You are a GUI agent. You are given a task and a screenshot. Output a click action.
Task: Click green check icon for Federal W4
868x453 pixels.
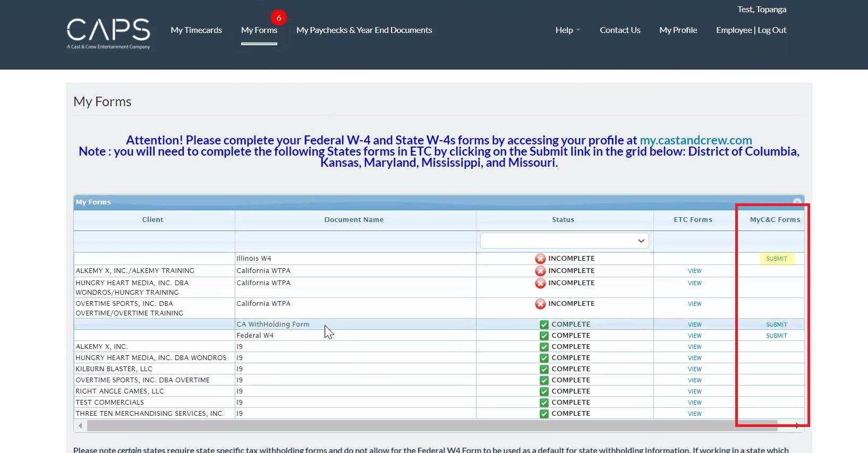coord(544,336)
